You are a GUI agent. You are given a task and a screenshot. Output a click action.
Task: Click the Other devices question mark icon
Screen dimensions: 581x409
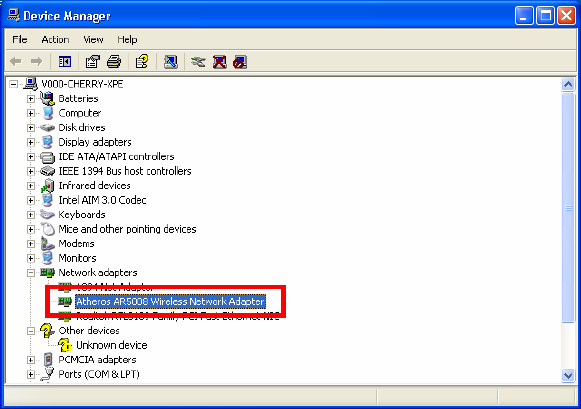(47, 330)
